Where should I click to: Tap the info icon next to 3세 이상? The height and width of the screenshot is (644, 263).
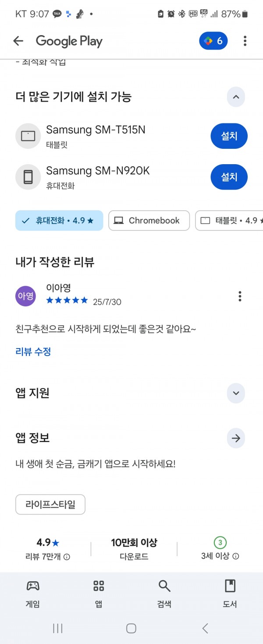(235, 556)
